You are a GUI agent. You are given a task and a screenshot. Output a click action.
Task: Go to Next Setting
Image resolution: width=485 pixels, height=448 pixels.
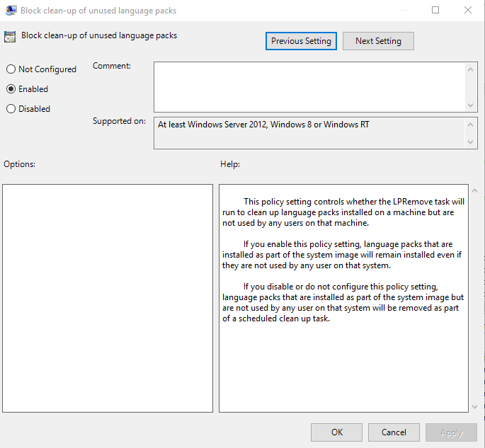378,41
